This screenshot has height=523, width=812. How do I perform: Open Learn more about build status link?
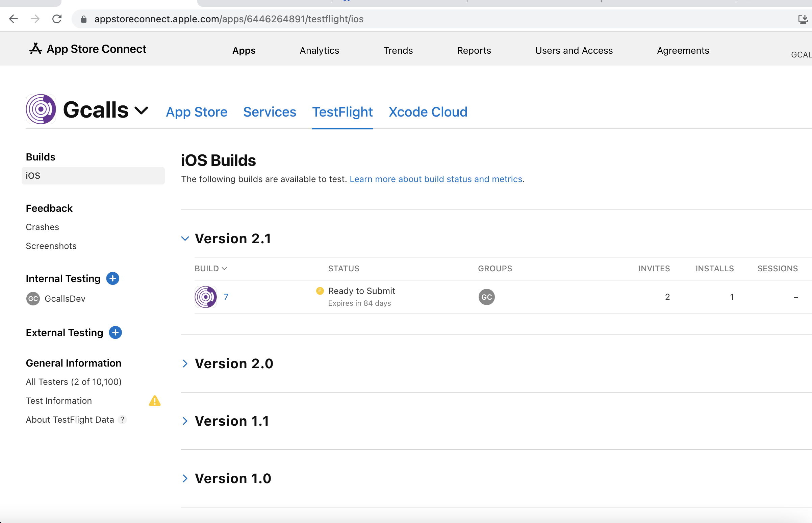click(x=436, y=179)
